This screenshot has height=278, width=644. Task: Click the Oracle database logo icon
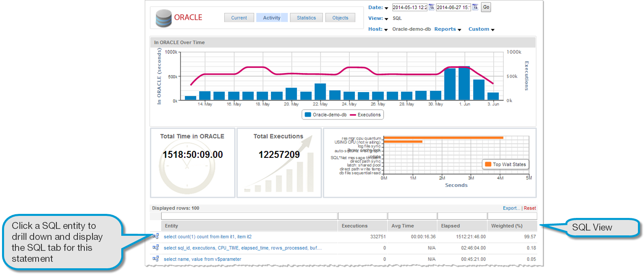[x=164, y=18]
